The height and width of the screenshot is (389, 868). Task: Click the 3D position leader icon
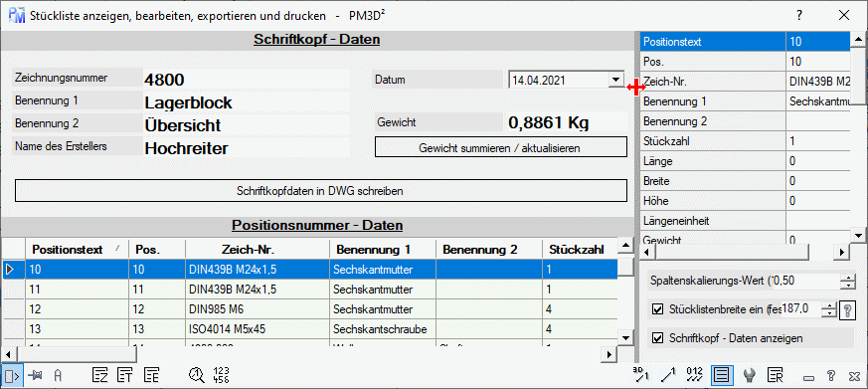640,375
